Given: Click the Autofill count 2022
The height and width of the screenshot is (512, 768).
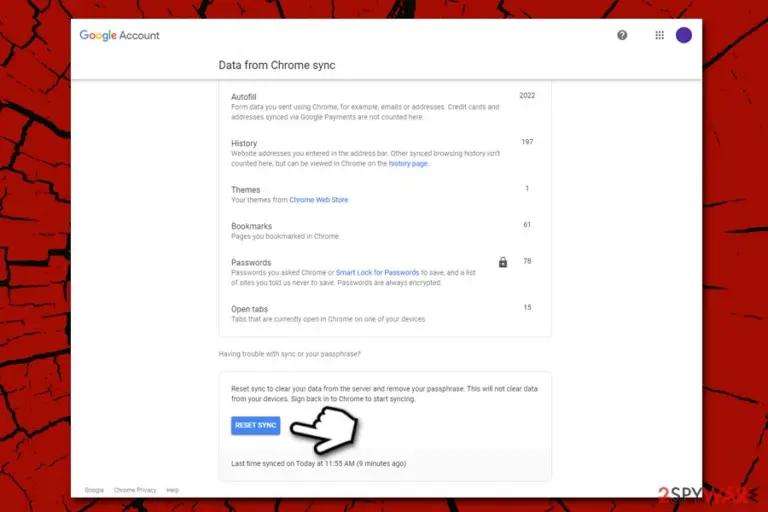Looking at the screenshot, I should tap(527, 96).
